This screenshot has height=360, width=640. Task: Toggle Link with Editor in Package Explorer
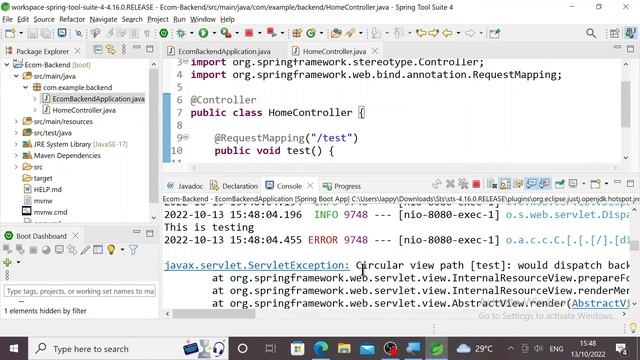(x=111, y=50)
